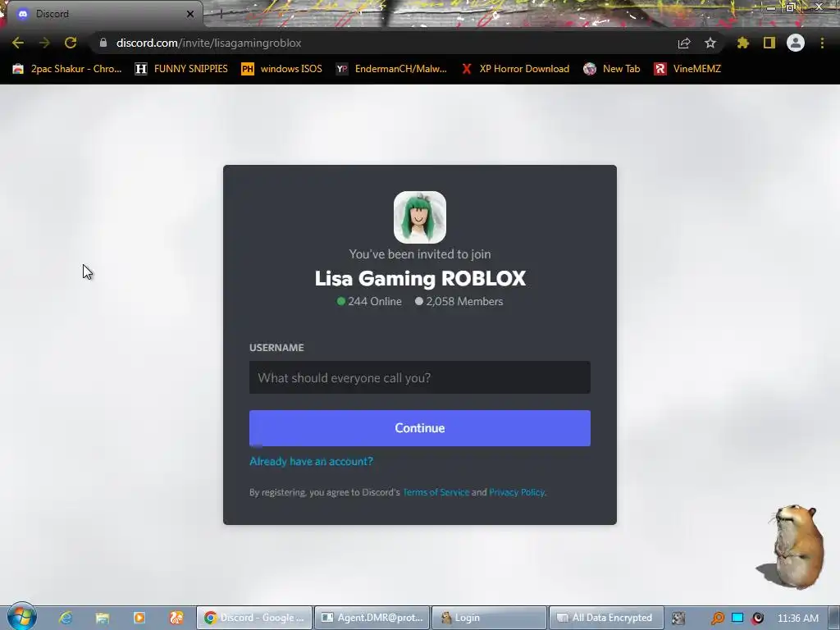Viewport: 840px width, 630px height.
Task: Click the magnifier tray icon
Action: [x=717, y=619]
